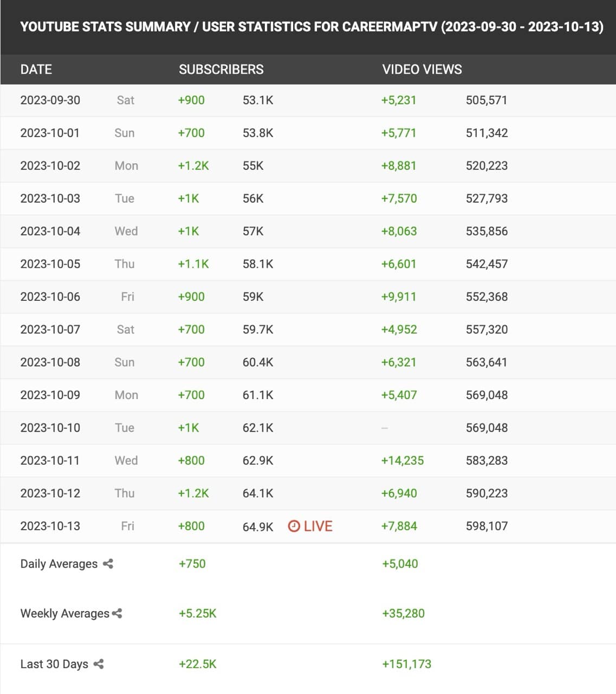Select the date 2023-10-10
This screenshot has width=616, height=694.
coord(50,428)
